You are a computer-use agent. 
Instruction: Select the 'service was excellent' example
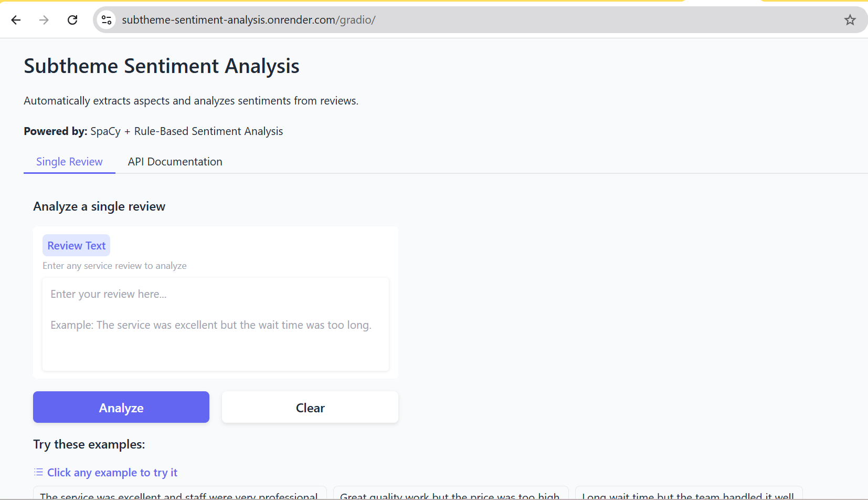click(179, 495)
